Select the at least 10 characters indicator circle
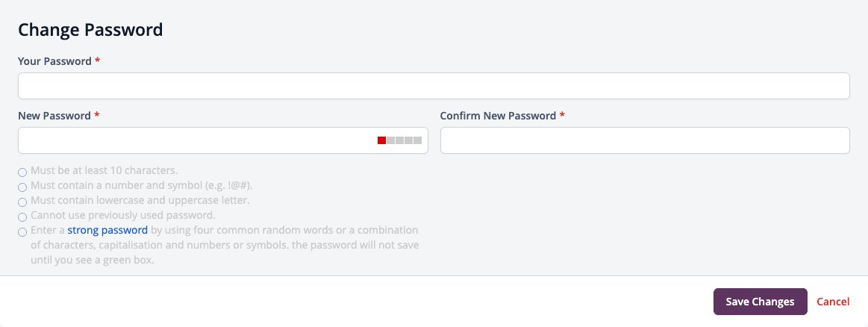Screen dimensions: 868x327 pos(22,172)
